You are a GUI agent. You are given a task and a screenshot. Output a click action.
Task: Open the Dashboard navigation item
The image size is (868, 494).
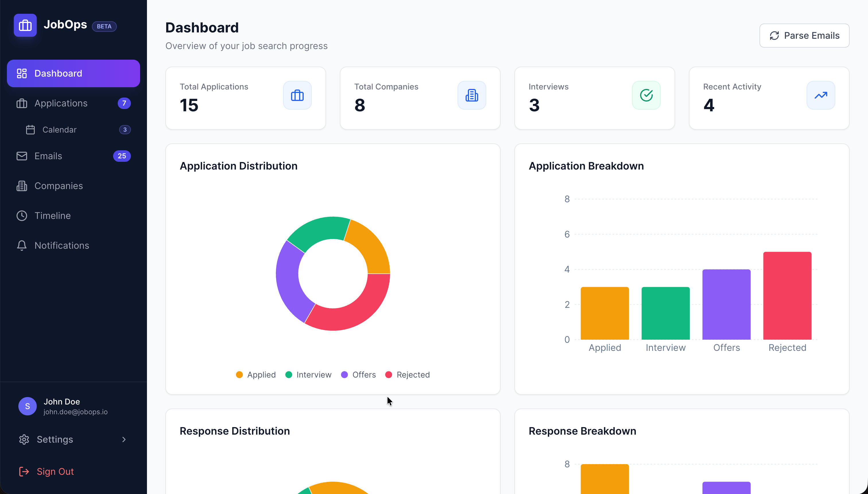coord(58,73)
